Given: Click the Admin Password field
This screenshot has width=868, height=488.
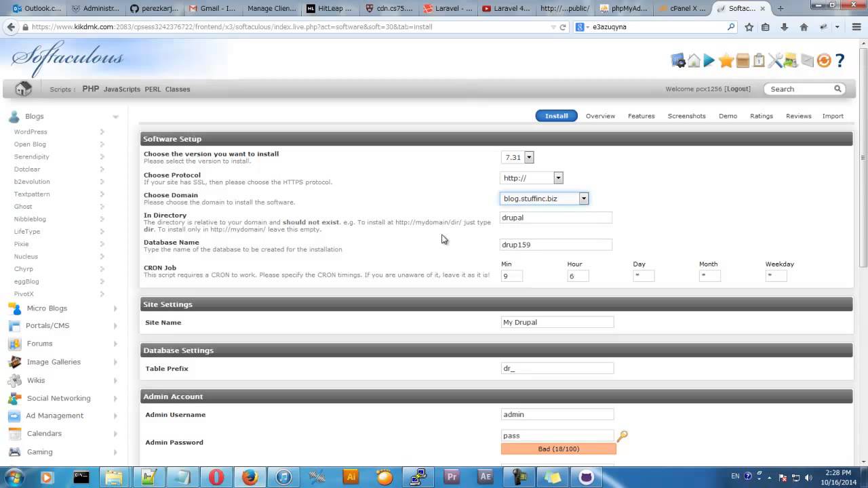Looking at the screenshot, I should (557, 436).
